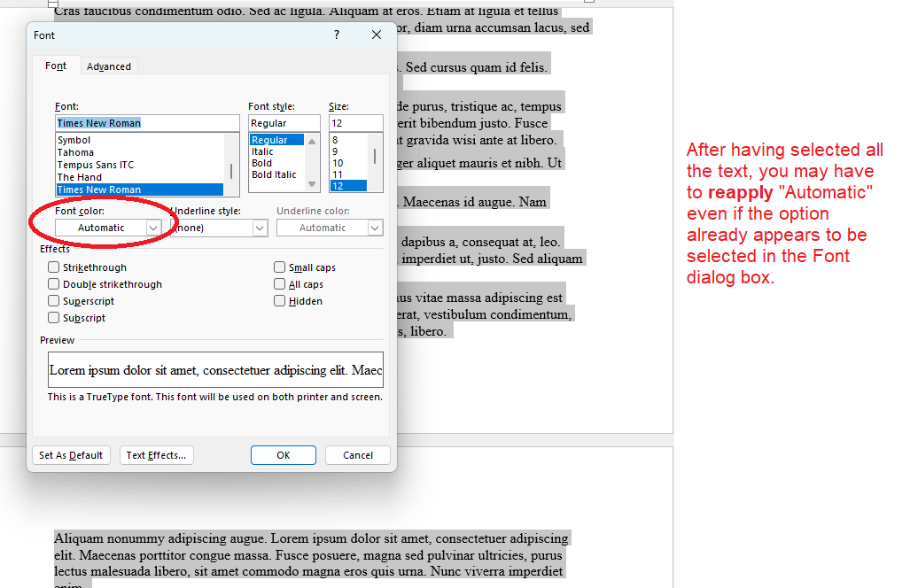Click the Set As Default button
The image size is (910, 588).
pyautogui.click(x=71, y=455)
